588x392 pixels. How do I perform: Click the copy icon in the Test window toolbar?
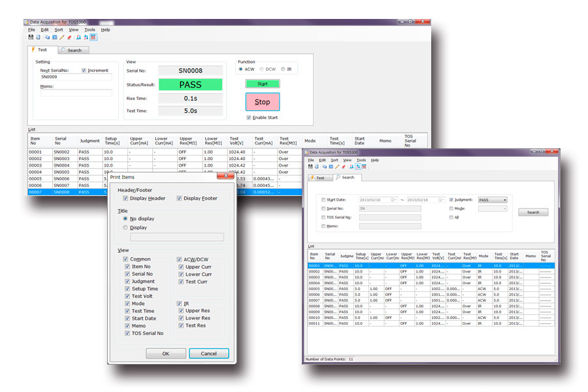point(46,37)
